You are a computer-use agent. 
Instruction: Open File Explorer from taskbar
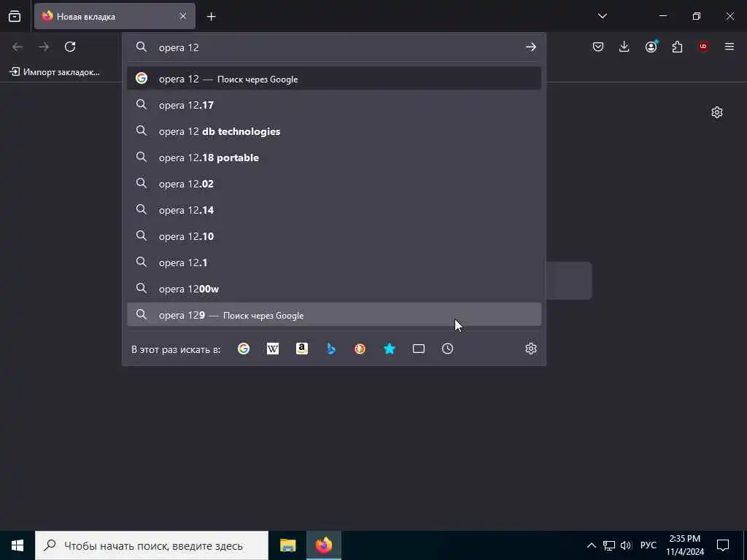287,545
